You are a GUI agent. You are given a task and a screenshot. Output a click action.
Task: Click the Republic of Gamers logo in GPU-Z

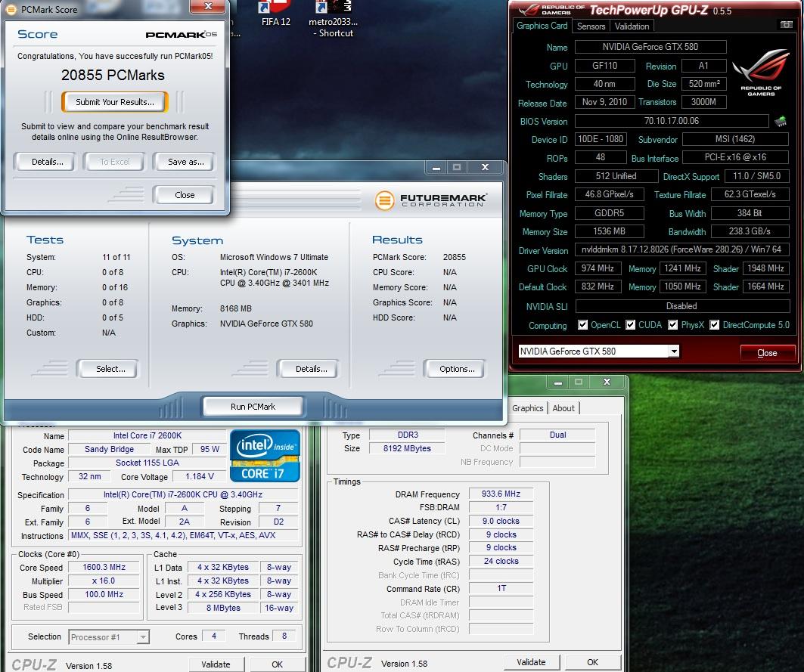pos(761,72)
